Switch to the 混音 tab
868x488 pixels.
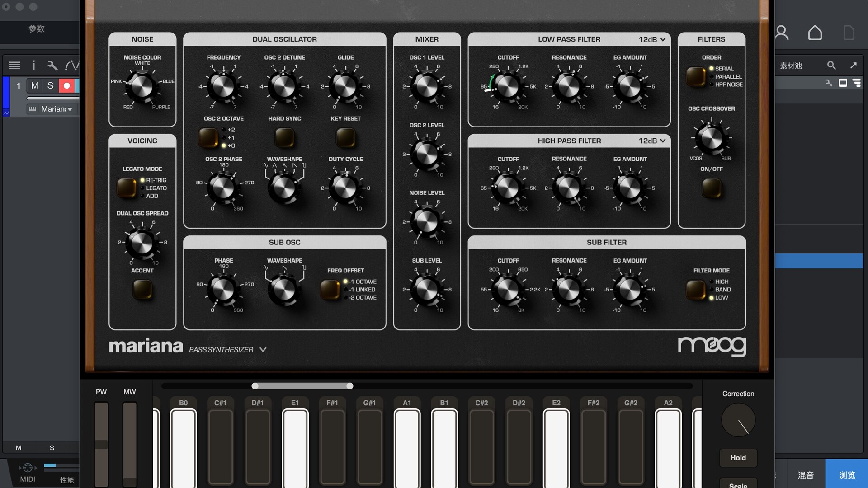click(x=806, y=475)
